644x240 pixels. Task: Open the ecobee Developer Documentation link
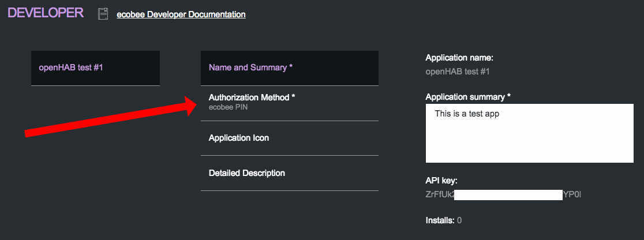pyautogui.click(x=181, y=14)
